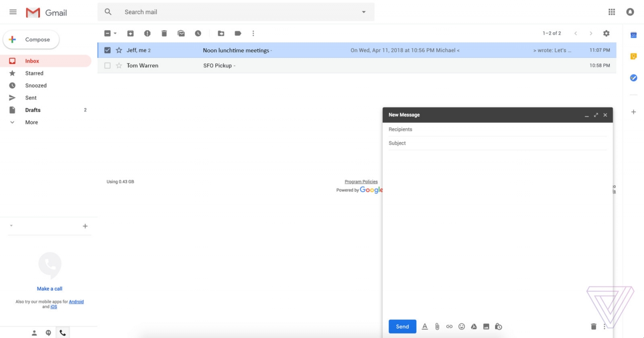The image size is (644, 338).
Task: Insert an emoji into the message
Action: pyautogui.click(x=461, y=326)
